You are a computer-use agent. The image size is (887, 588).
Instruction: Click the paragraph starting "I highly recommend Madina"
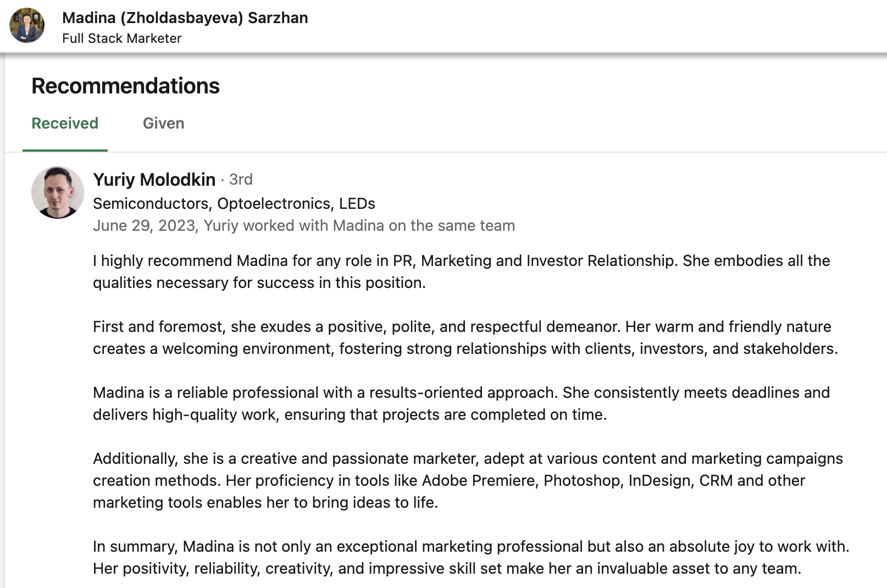click(462, 271)
